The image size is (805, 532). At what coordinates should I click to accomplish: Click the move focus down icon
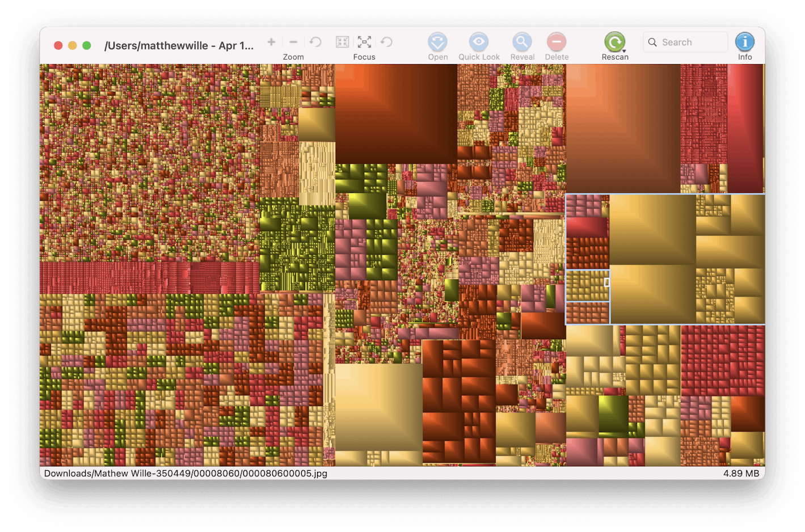[x=364, y=42]
